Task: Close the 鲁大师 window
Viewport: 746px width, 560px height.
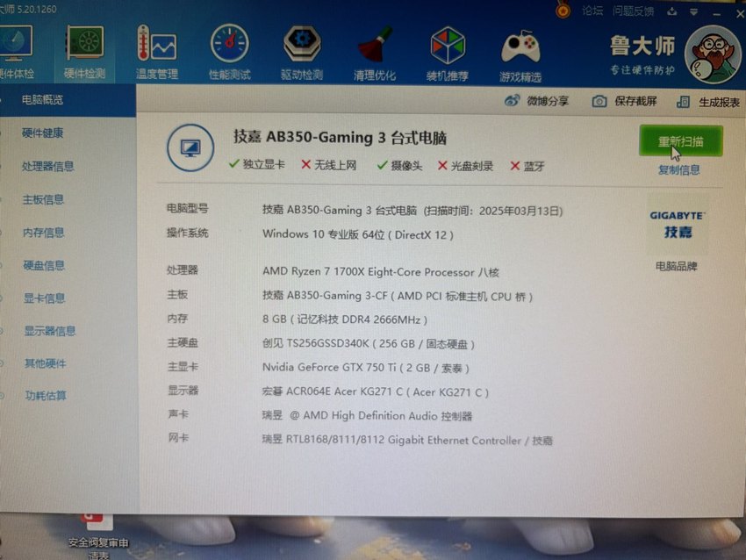Action: pos(740,14)
